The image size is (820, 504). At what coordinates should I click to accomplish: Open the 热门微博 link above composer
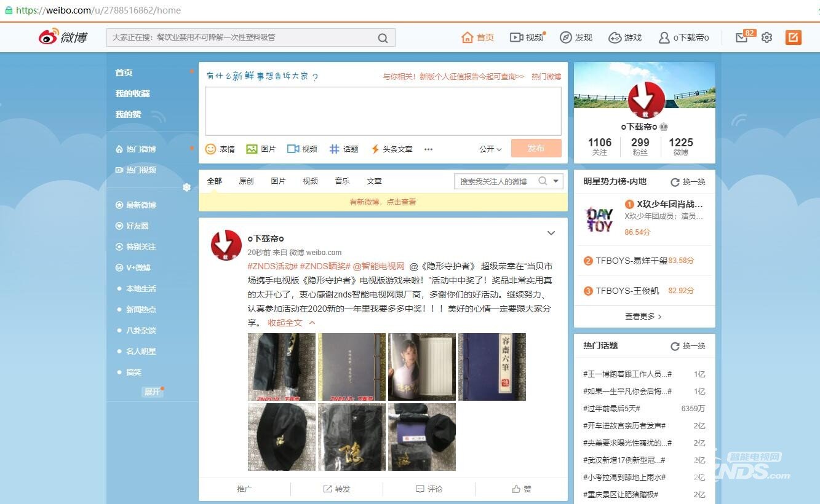click(546, 77)
